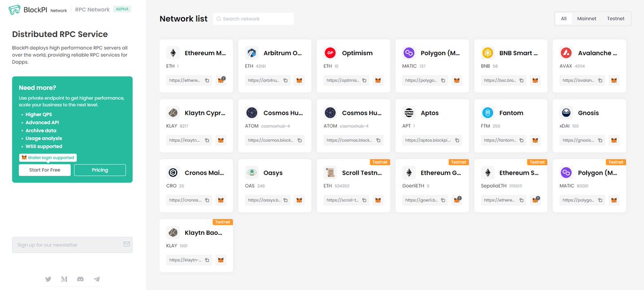Image resolution: width=644 pixels, height=290 pixels.
Task: Add Arbitrum to MetaMask via fox icon
Action: point(299,80)
